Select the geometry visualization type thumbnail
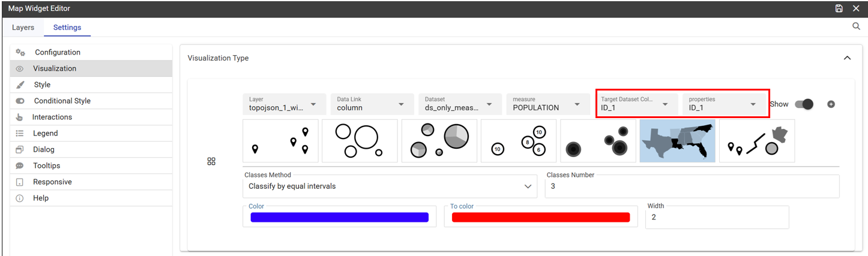868x256 pixels. (757, 141)
